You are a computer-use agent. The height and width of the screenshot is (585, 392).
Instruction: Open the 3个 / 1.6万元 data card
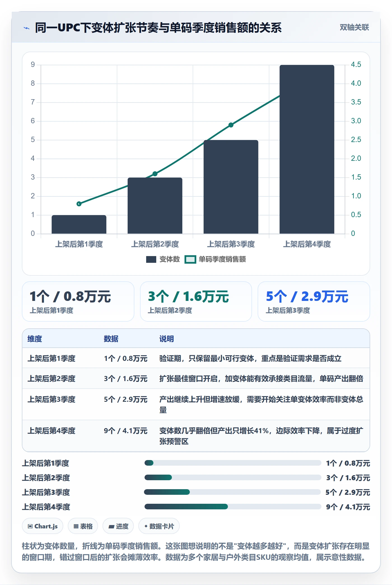(x=196, y=301)
